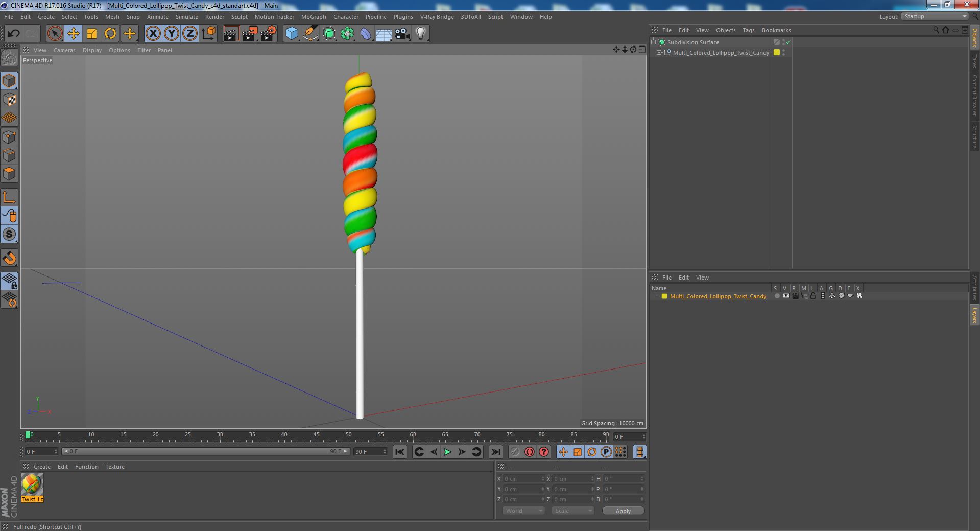
Task: Open material manager Texture menu
Action: click(x=115, y=467)
